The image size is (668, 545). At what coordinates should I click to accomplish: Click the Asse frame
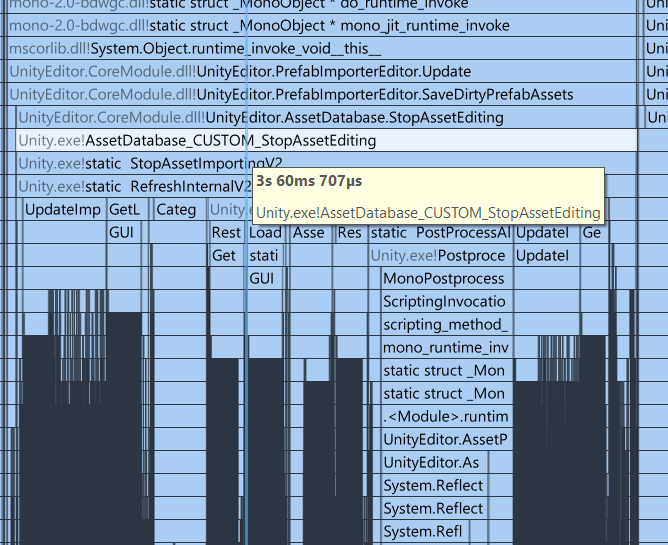pyautogui.click(x=311, y=233)
